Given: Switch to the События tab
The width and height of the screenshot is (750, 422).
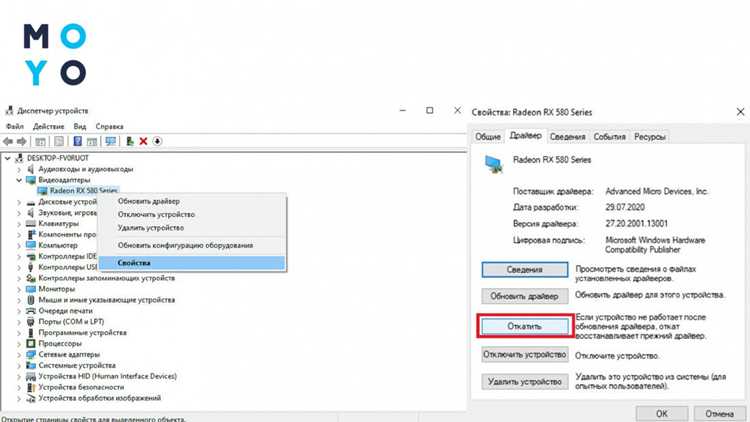Looking at the screenshot, I should tap(609, 137).
